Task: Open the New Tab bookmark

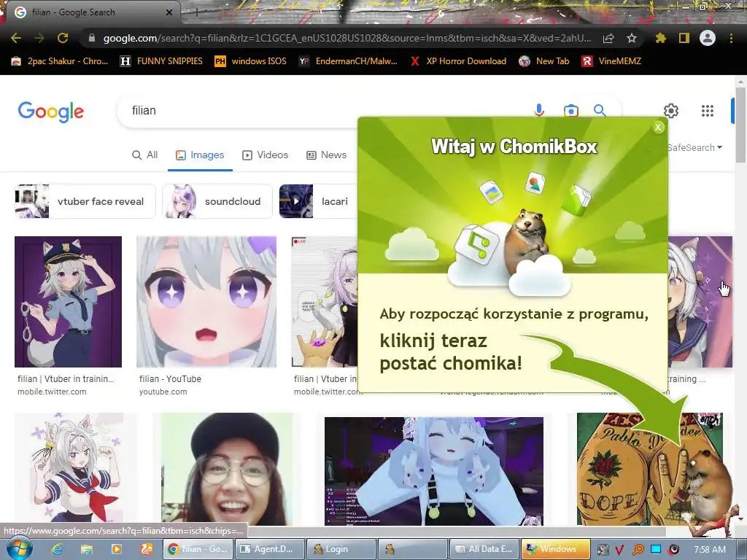Action: (544, 61)
